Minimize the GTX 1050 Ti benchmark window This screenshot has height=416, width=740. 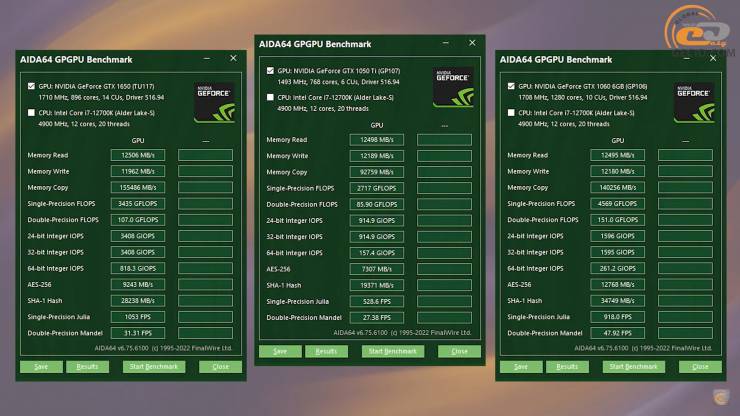pos(446,43)
